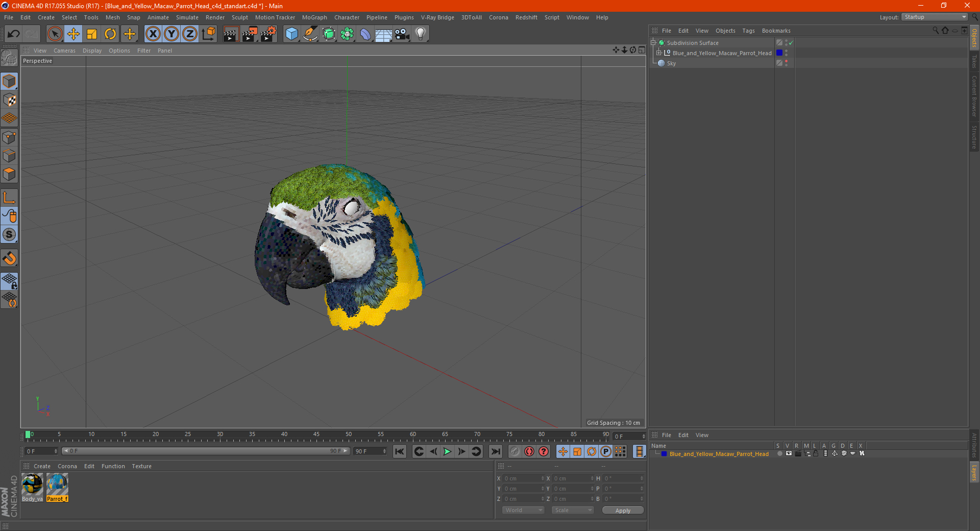The image size is (980, 531).
Task: Toggle Y axis lock
Action: tap(171, 34)
